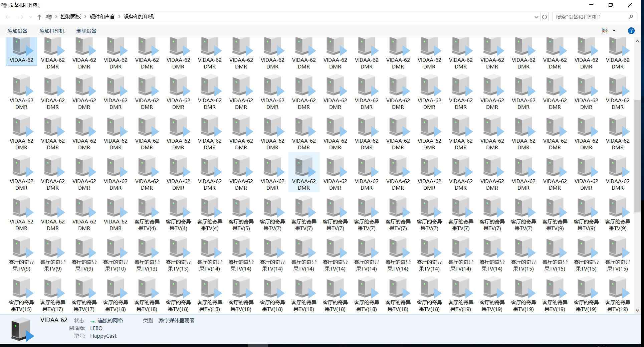Expand the address bar history dropdown
The width and height of the screenshot is (644, 347).
click(536, 17)
